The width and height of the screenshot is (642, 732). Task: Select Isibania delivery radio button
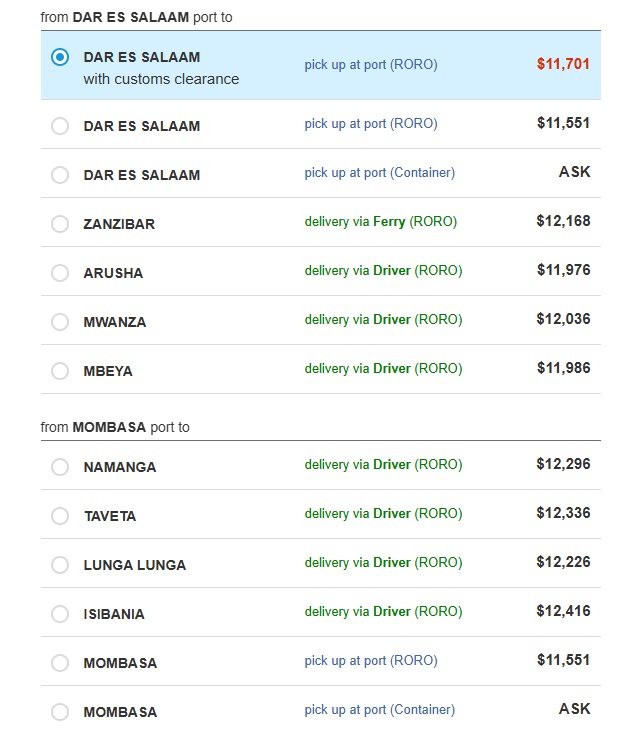click(60, 614)
